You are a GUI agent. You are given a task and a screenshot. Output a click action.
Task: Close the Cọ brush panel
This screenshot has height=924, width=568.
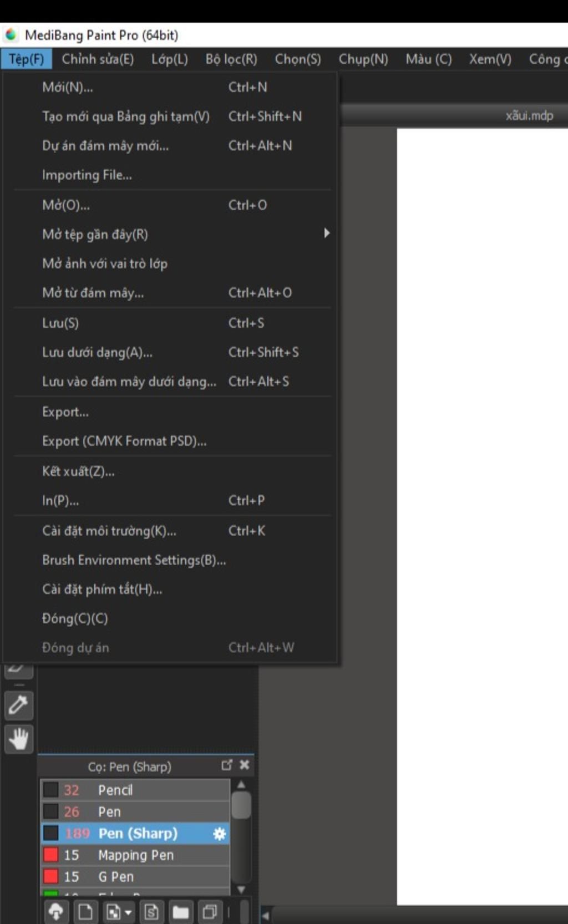(244, 765)
